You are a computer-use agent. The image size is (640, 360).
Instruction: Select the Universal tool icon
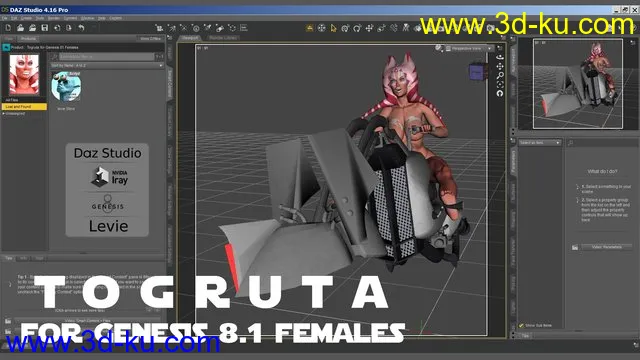coord(345,28)
